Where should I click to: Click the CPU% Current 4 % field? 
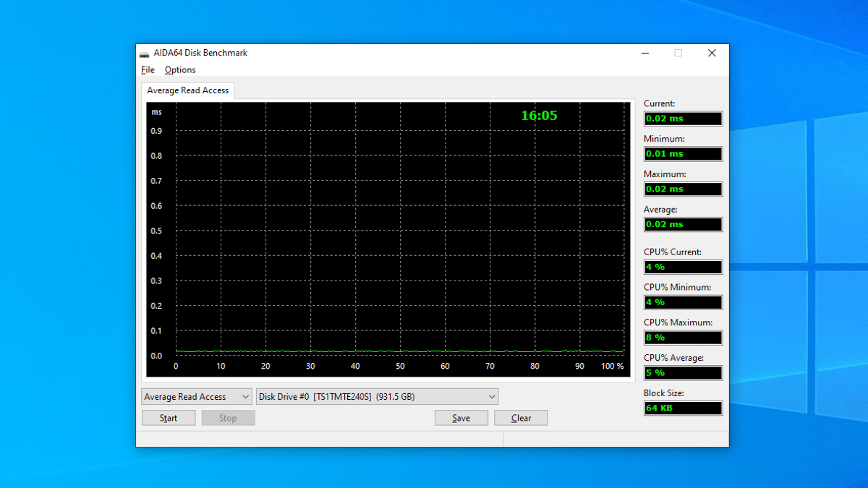(684, 267)
